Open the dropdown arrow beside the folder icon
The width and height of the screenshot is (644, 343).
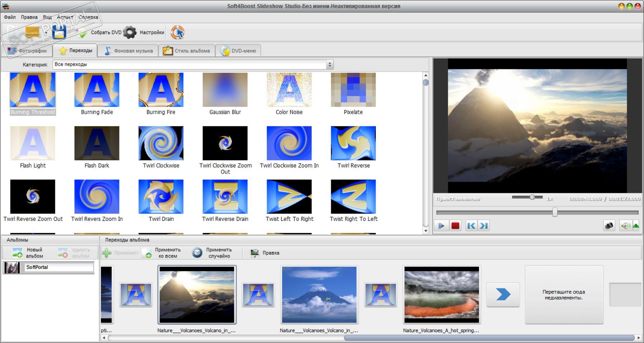46,33
